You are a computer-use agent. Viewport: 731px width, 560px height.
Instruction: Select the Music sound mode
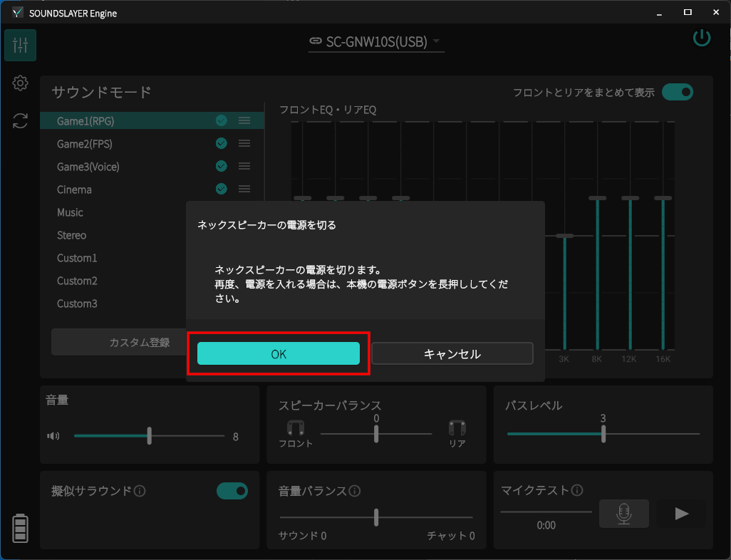tap(71, 212)
